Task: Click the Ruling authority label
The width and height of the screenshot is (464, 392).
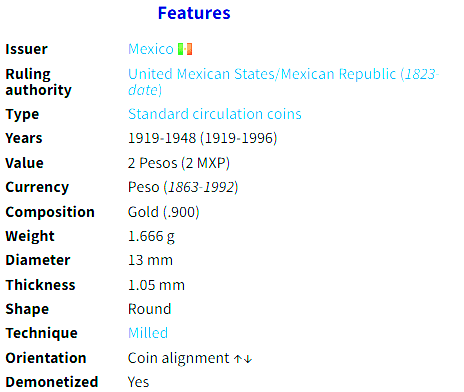Action: click(38, 82)
